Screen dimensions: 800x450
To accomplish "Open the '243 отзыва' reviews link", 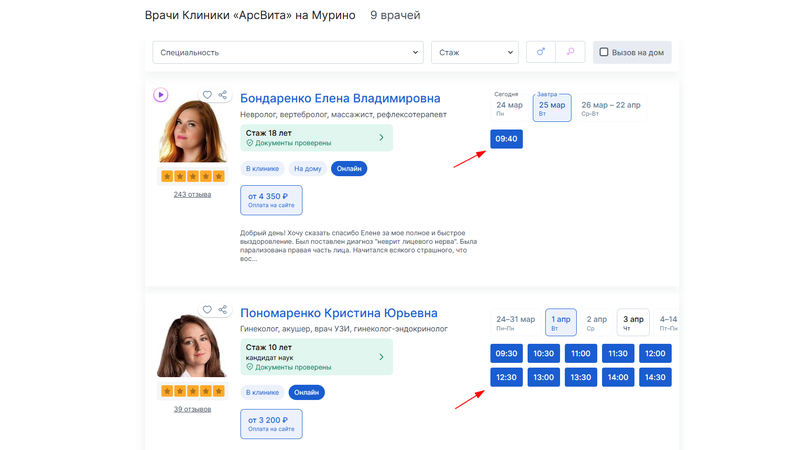I will point(192,194).
